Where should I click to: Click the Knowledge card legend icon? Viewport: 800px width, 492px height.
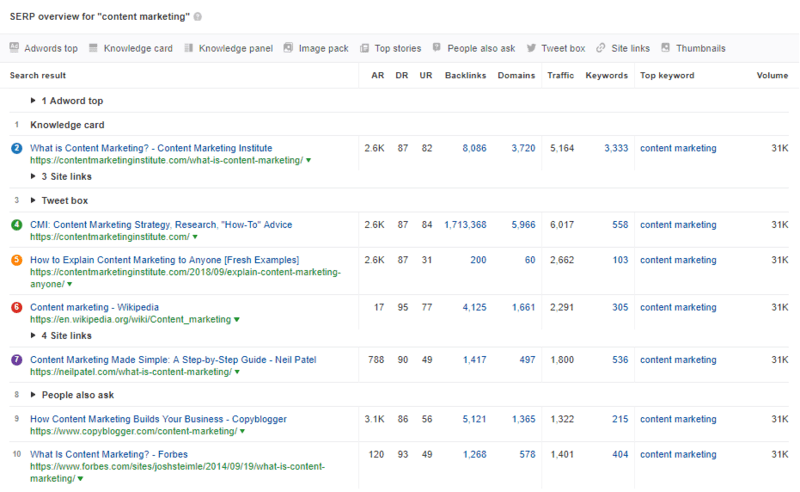click(x=93, y=47)
